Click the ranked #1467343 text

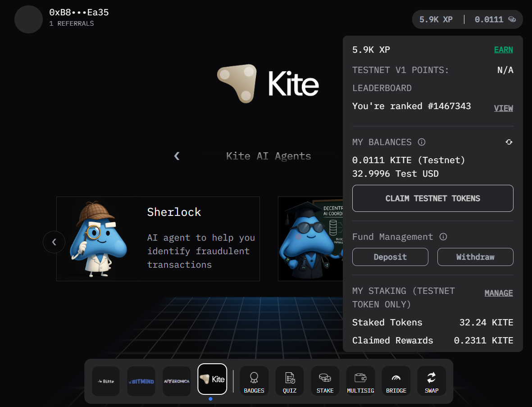click(412, 106)
